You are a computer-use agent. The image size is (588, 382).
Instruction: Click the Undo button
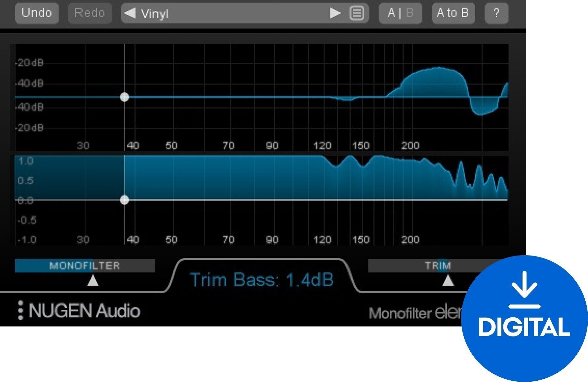(x=36, y=14)
